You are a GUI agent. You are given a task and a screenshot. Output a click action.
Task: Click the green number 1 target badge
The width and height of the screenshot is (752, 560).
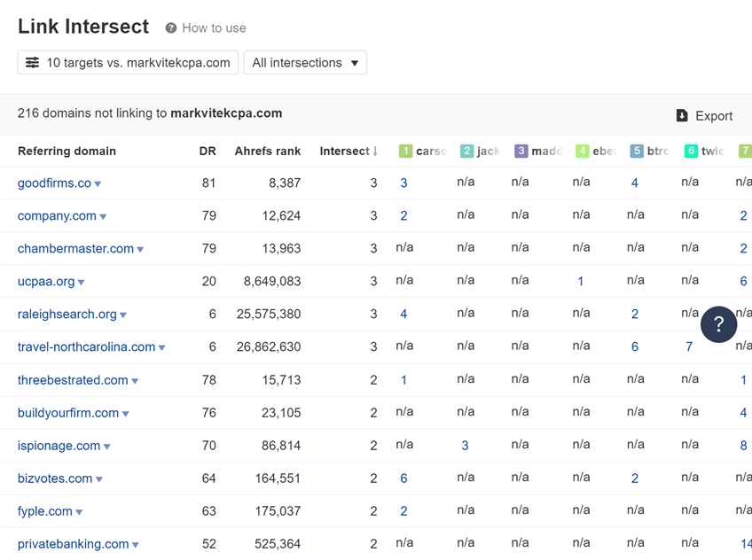click(x=406, y=152)
